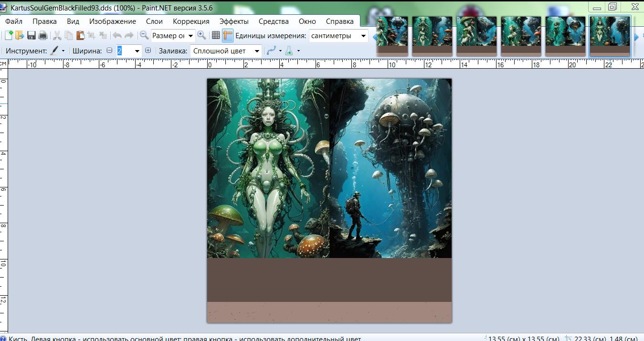This screenshot has width=644, height=341.
Task: Toggle the pixel grid display
Action: (216, 35)
